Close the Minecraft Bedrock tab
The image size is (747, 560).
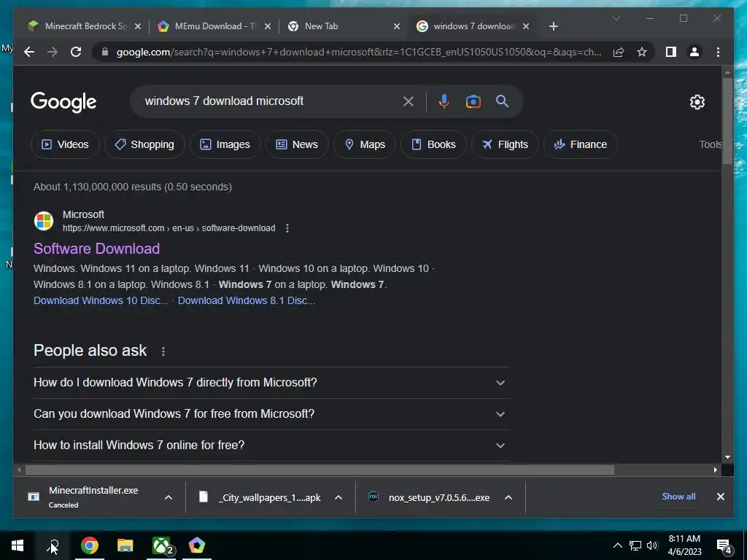(138, 26)
